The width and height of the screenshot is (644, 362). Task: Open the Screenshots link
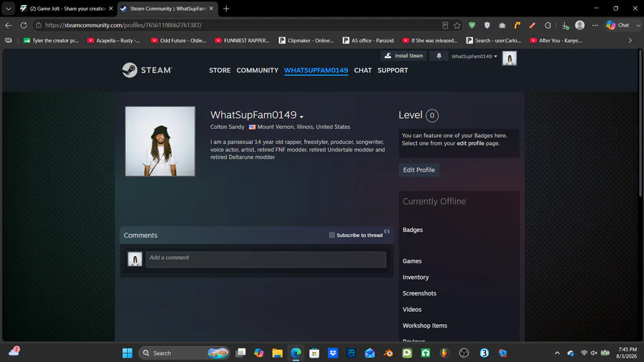click(419, 293)
